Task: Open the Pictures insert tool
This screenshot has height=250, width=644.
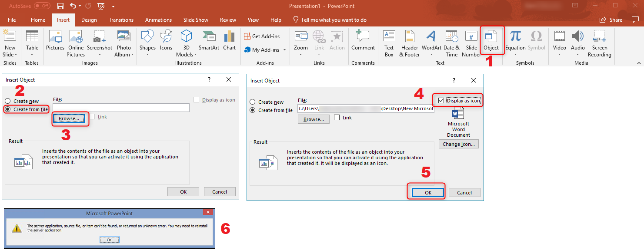Action: 55,40
